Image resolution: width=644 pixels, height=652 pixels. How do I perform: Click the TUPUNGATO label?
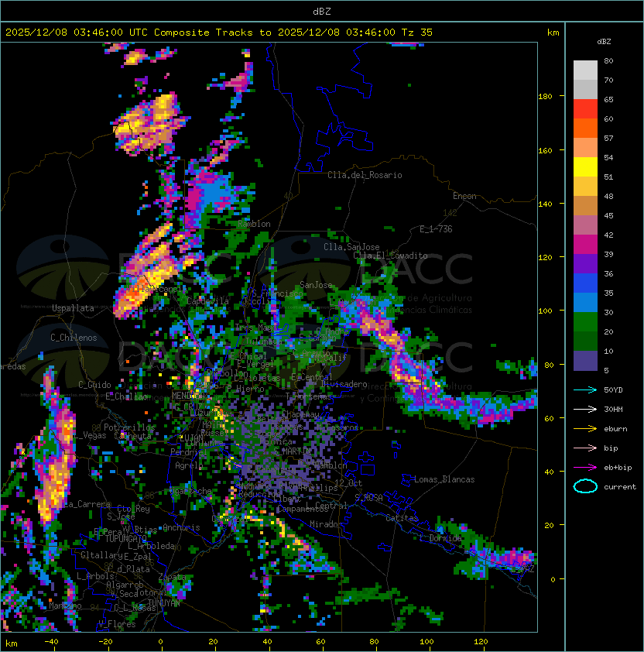(125, 539)
